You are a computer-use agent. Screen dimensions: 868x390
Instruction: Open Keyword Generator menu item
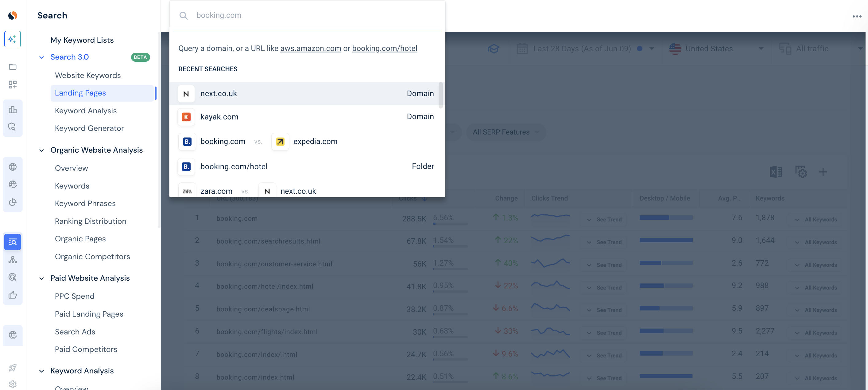(89, 128)
